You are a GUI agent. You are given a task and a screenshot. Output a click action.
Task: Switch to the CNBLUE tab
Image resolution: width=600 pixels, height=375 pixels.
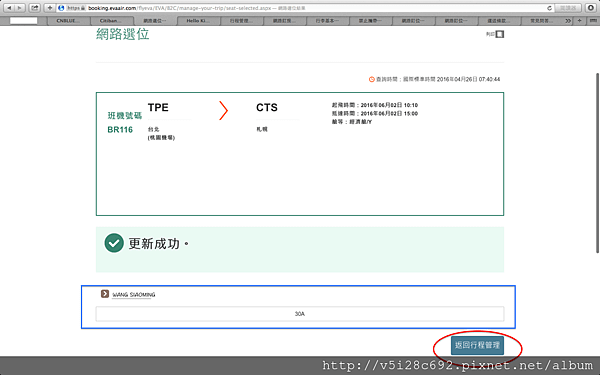[68, 21]
